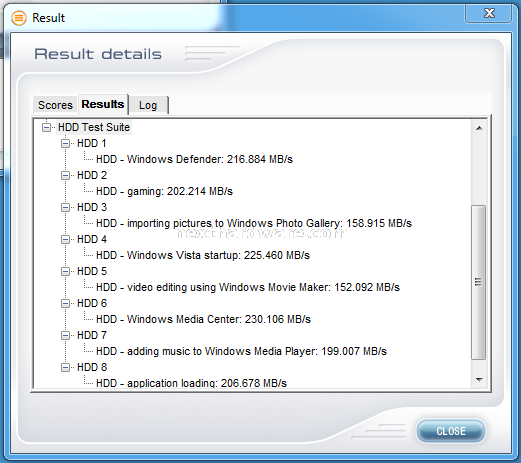Select the gaming 202.214 MB/s entry
Image resolution: width=521 pixels, height=463 pixels.
pos(164,191)
